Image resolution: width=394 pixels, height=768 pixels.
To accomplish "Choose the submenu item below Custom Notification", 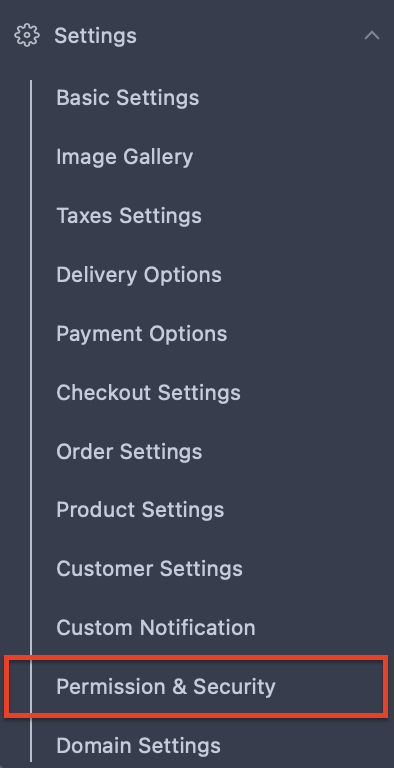I will 166,686.
